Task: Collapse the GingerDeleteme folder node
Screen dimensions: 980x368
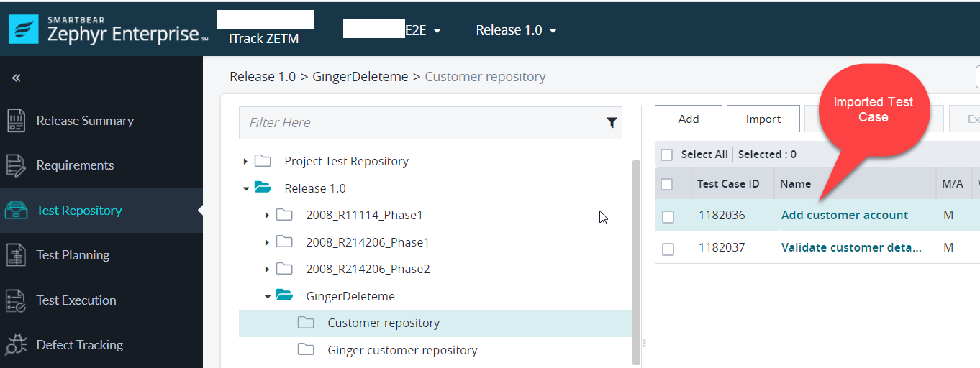Action: click(267, 296)
